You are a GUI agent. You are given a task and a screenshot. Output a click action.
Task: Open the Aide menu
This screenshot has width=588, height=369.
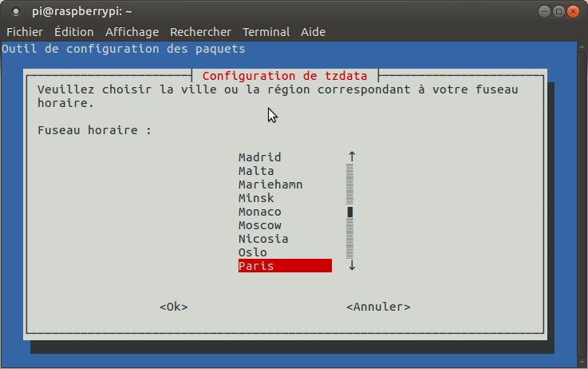pos(313,32)
